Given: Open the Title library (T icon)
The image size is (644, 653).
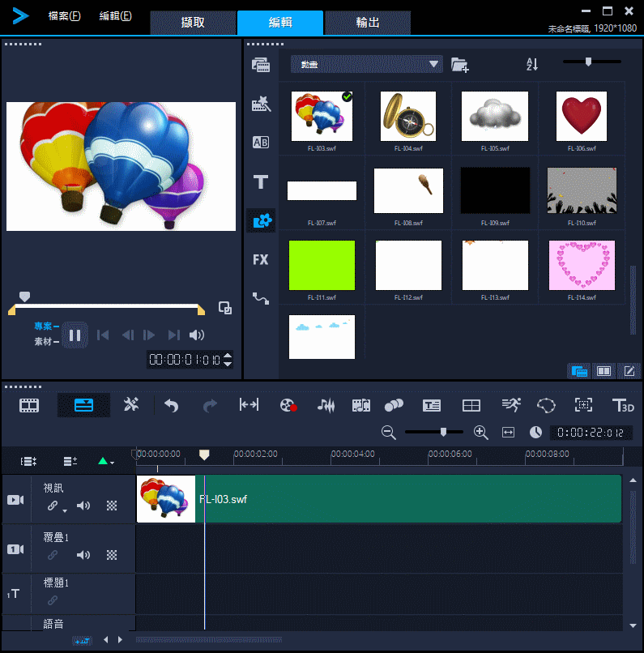Looking at the screenshot, I should click(260, 182).
